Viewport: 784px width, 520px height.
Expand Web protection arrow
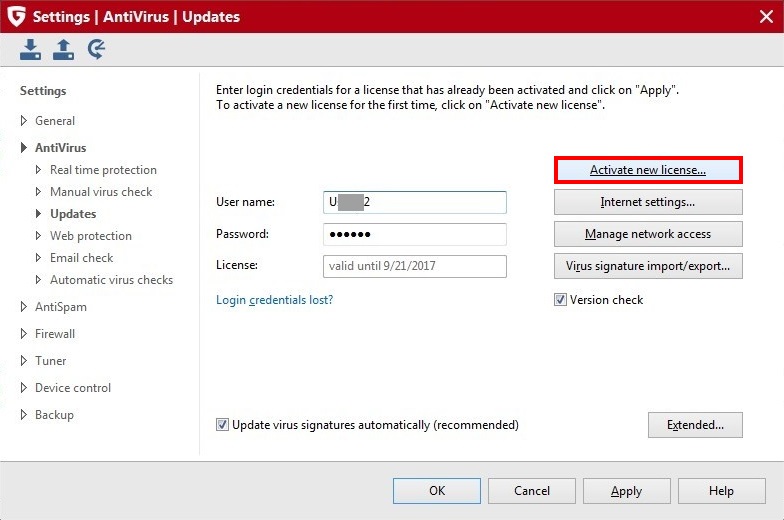click(38, 236)
